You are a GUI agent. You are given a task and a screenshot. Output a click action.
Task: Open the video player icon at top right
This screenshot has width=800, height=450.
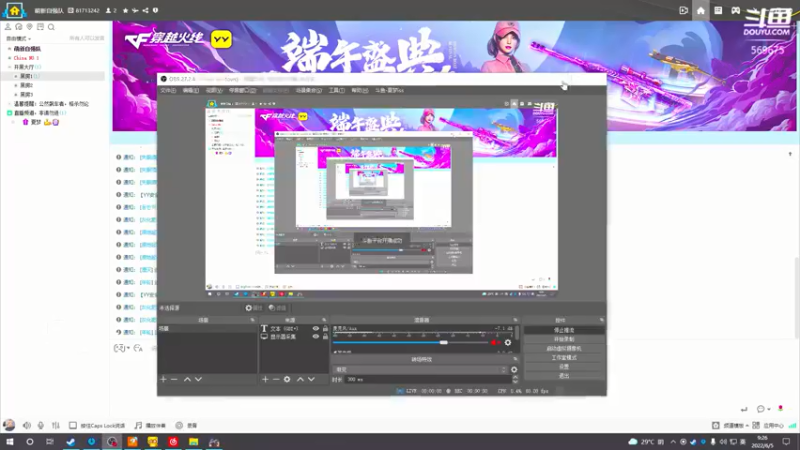pos(684,10)
